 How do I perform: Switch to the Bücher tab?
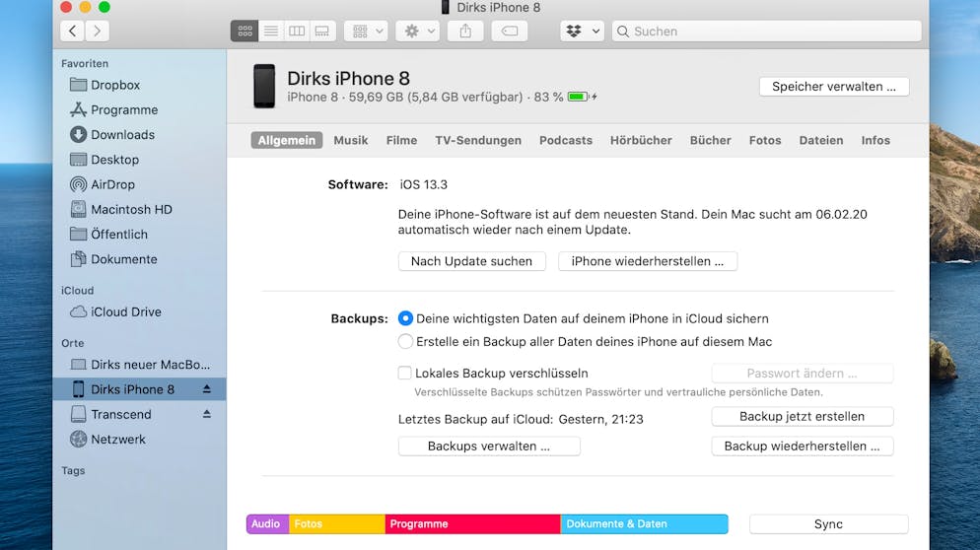[711, 140]
